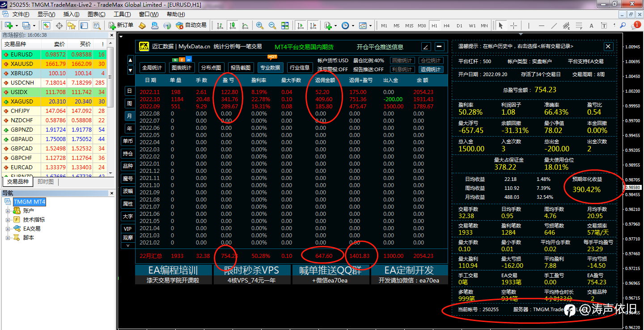
Task: Select the D1 timeframe
Action: pyautogui.click(x=459, y=26)
